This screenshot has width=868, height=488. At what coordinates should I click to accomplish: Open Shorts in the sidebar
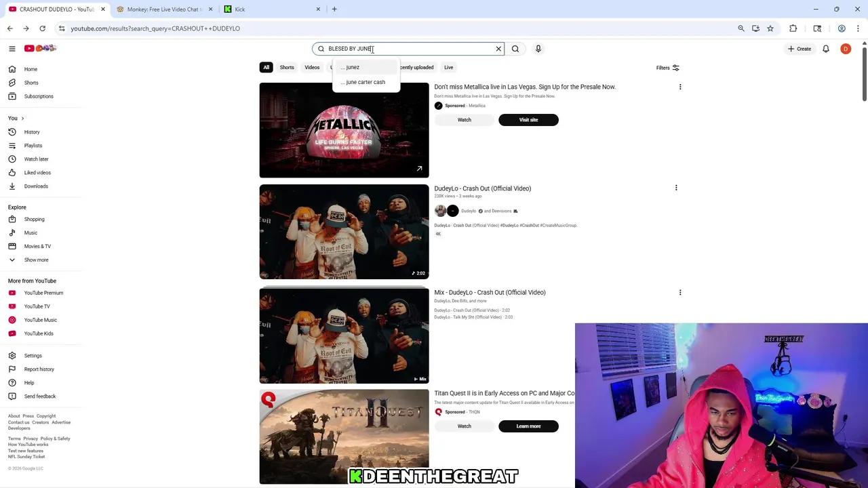[31, 83]
